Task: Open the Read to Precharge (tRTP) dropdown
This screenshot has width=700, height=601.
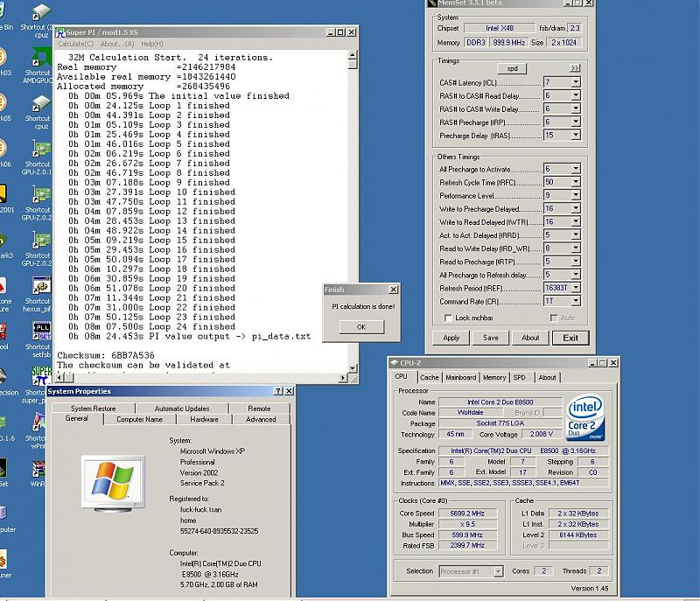Action: pos(576,262)
